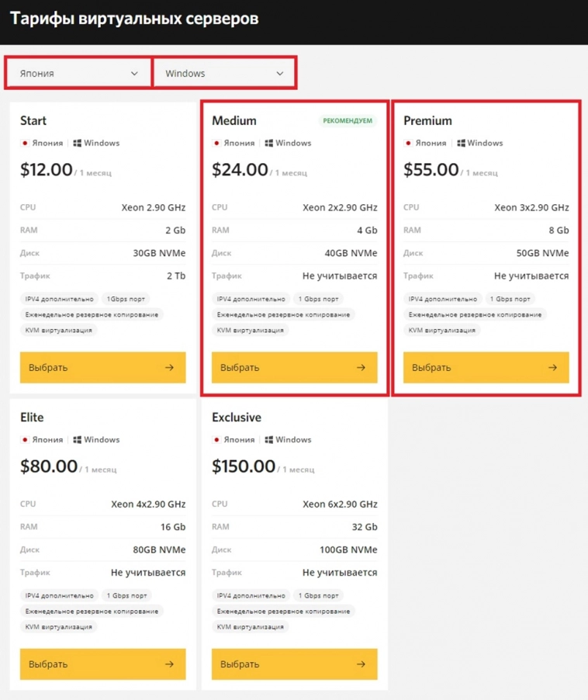The height and width of the screenshot is (700, 588).
Task: Click Japan flag icon in Start card
Action: coord(26,144)
